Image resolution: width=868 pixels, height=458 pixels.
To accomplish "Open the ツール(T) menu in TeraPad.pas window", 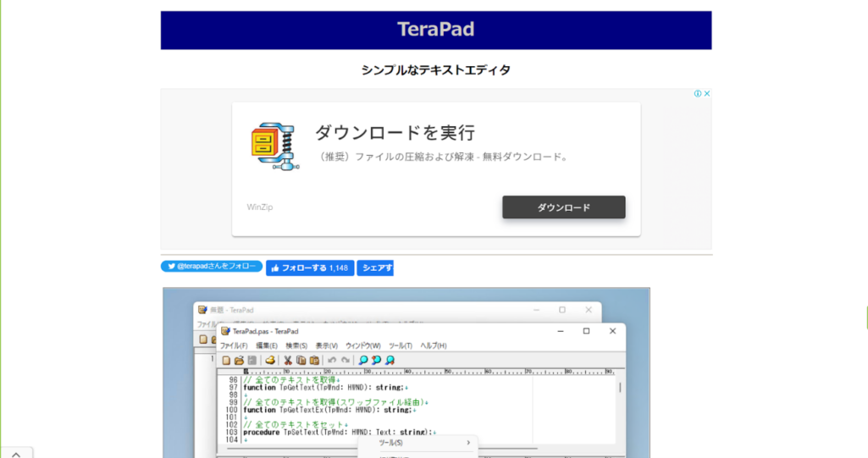I will [401, 345].
